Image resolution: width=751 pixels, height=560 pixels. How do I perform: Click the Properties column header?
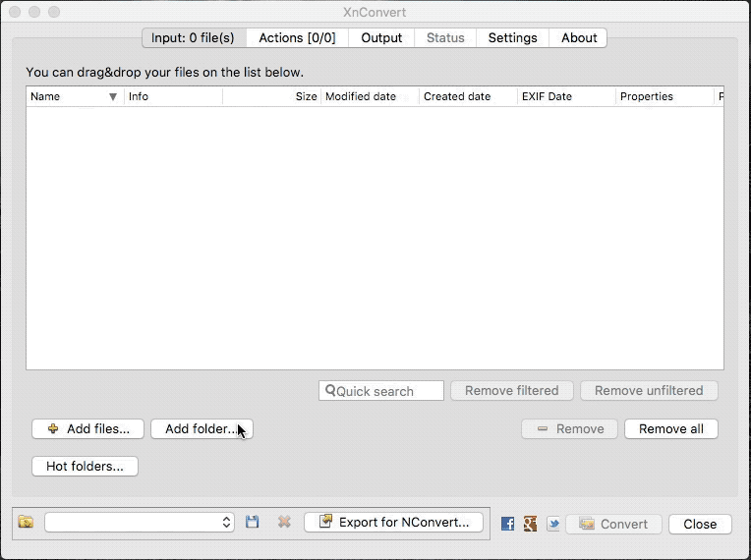[x=664, y=96]
